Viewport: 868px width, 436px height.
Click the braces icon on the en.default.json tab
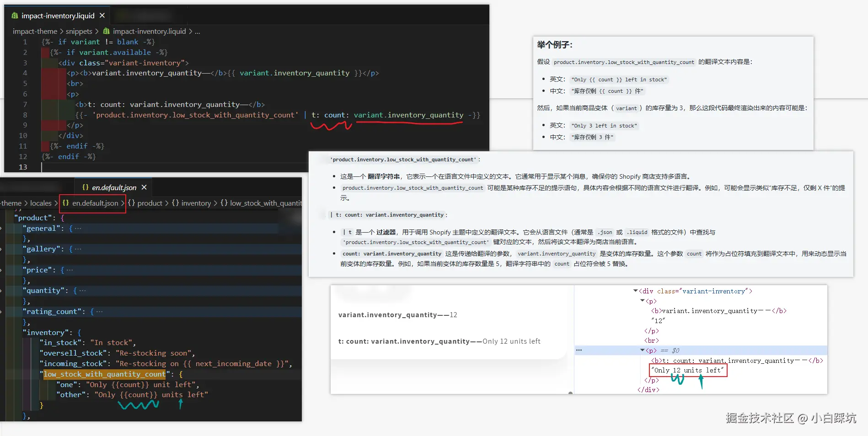(x=86, y=187)
